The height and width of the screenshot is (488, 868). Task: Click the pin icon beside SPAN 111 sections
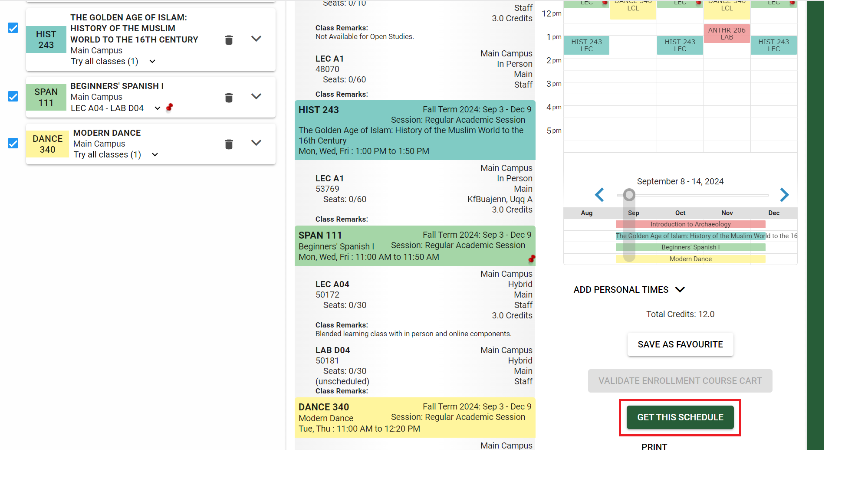pos(170,107)
